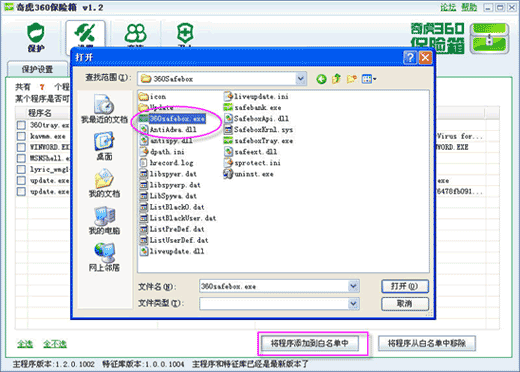Image resolution: width=520 pixels, height=372 pixels.
Task: Check the WINWORD.EXE program checkbox
Action: [21, 147]
